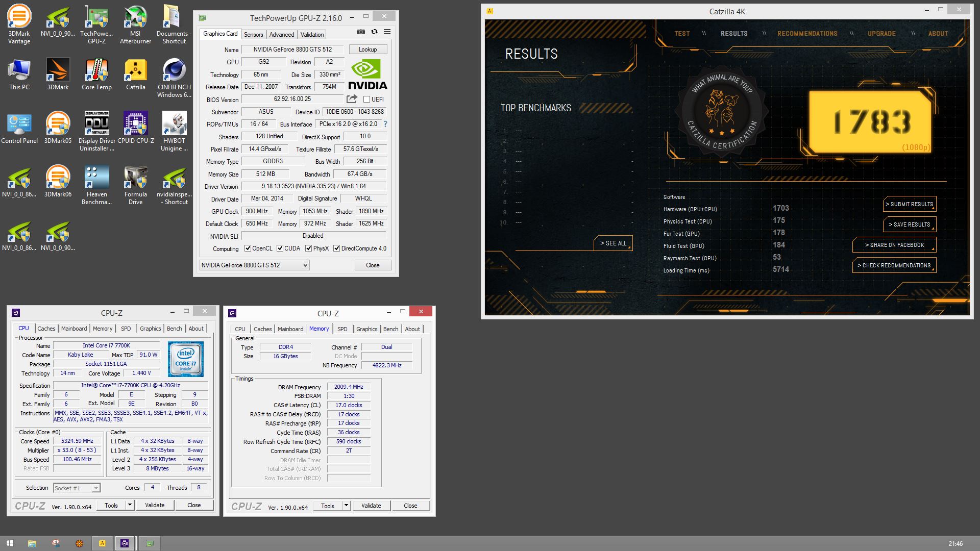
Task: Click GPU name field in GPU-Z
Action: click(292, 49)
